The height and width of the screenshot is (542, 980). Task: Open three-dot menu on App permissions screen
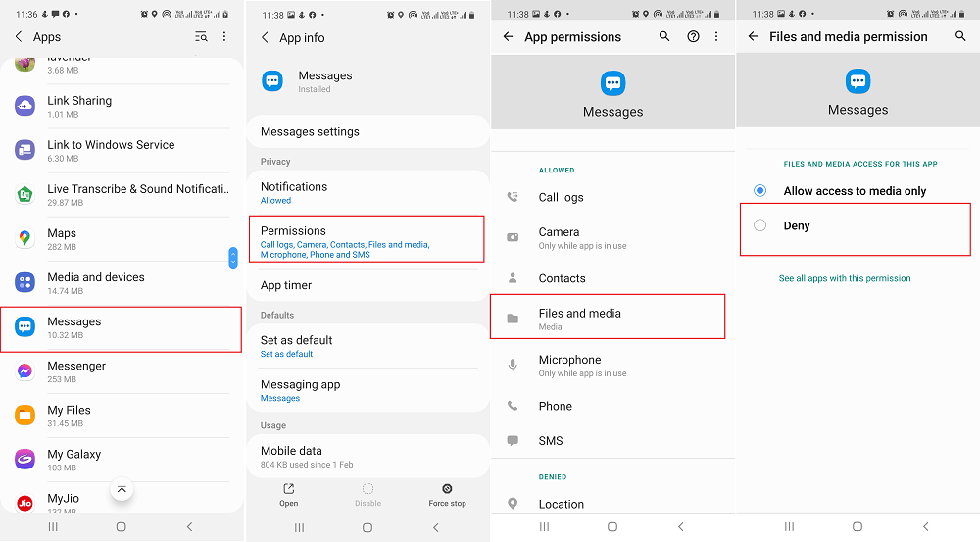tap(716, 37)
